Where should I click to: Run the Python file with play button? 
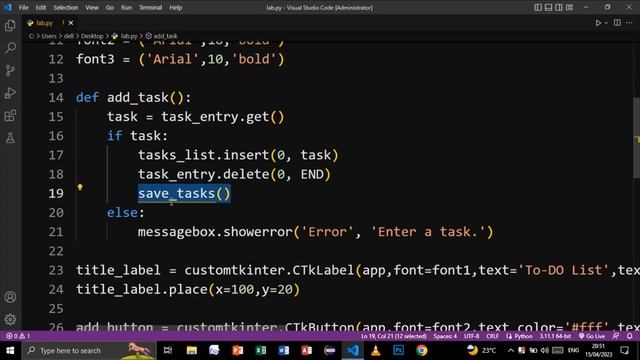[598, 23]
